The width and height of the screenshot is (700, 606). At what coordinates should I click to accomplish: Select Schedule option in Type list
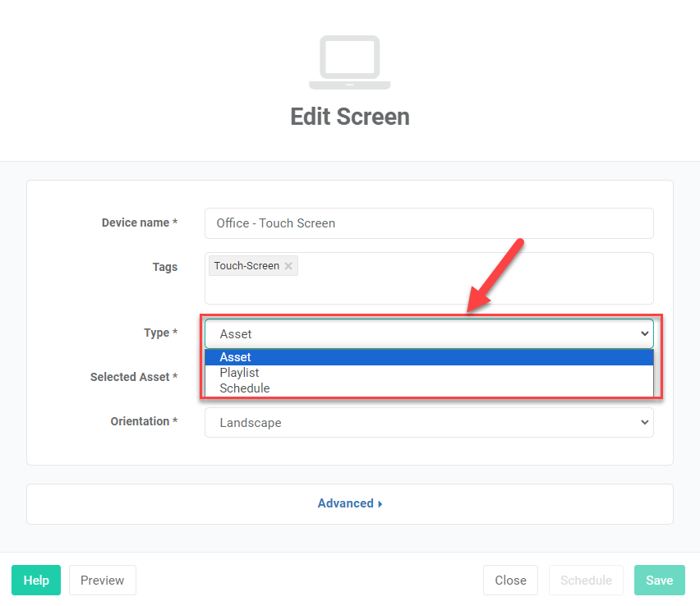tap(429, 388)
